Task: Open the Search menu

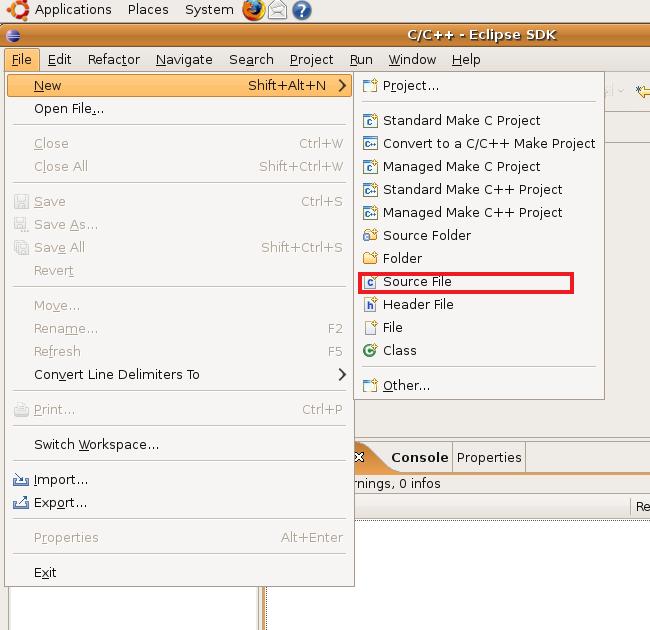Action: click(251, 60)
